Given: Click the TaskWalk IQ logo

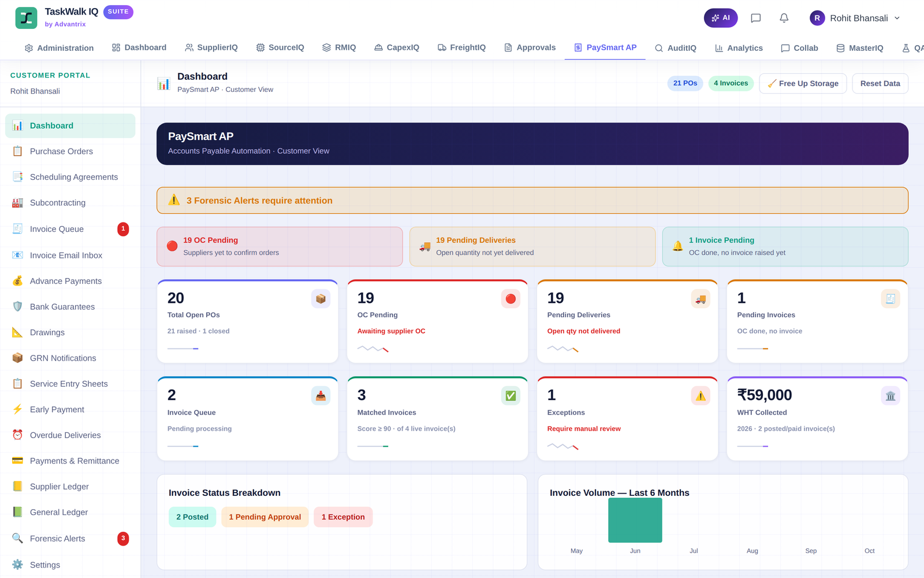Looking at the screenshot, I should click(x=26, y=18).
